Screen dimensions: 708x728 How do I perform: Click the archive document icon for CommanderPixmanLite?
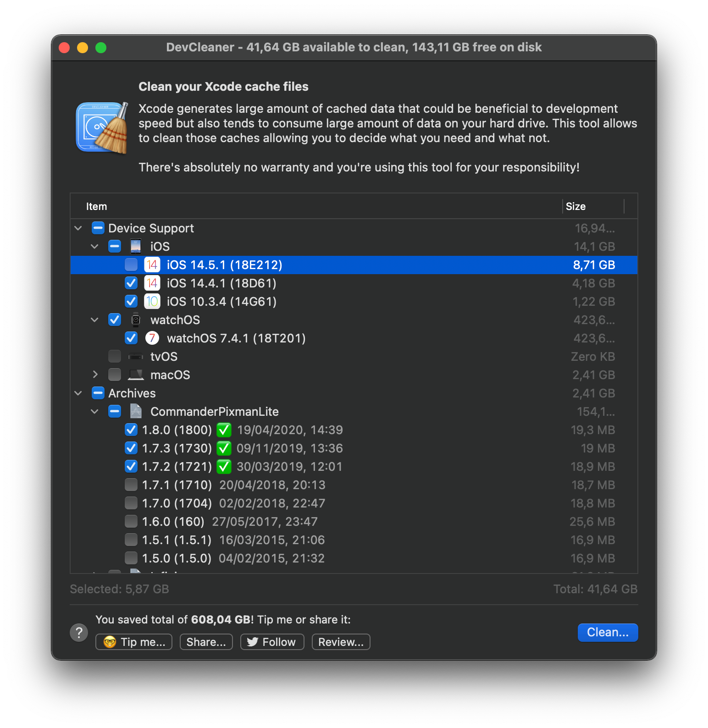point(136,412)
